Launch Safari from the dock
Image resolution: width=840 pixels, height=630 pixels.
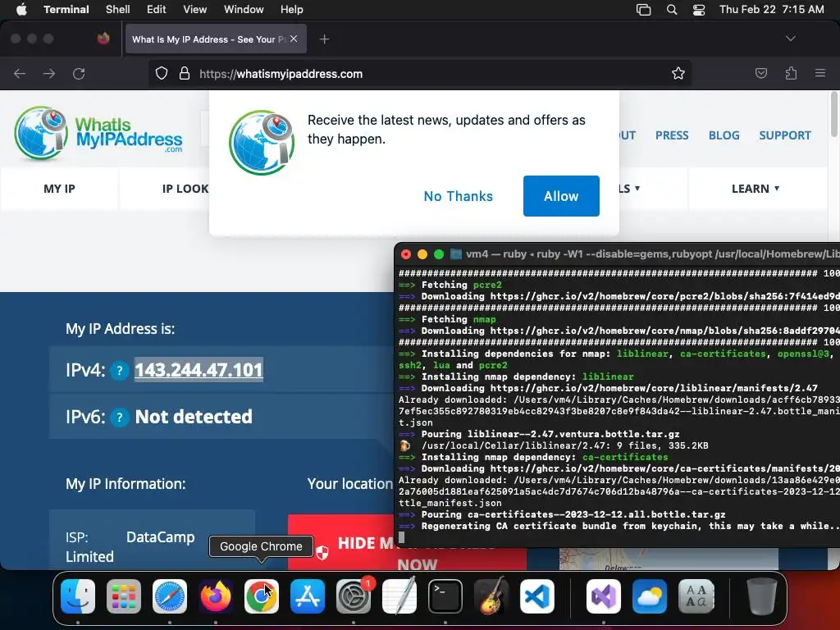tap(170, 596)
